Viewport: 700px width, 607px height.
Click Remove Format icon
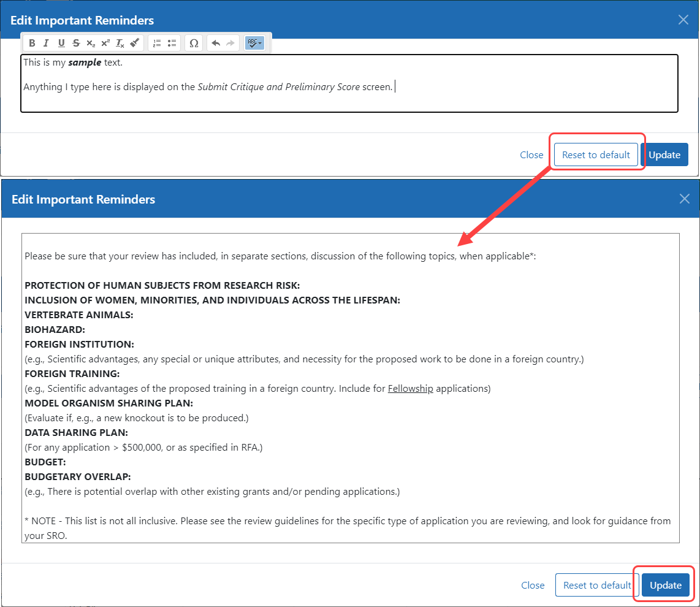pos(120,43)
